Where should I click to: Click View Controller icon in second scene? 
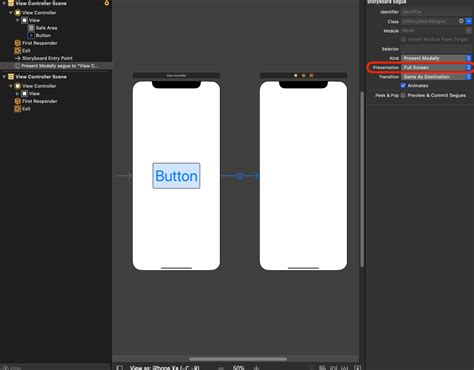click(x=18, y=86)
